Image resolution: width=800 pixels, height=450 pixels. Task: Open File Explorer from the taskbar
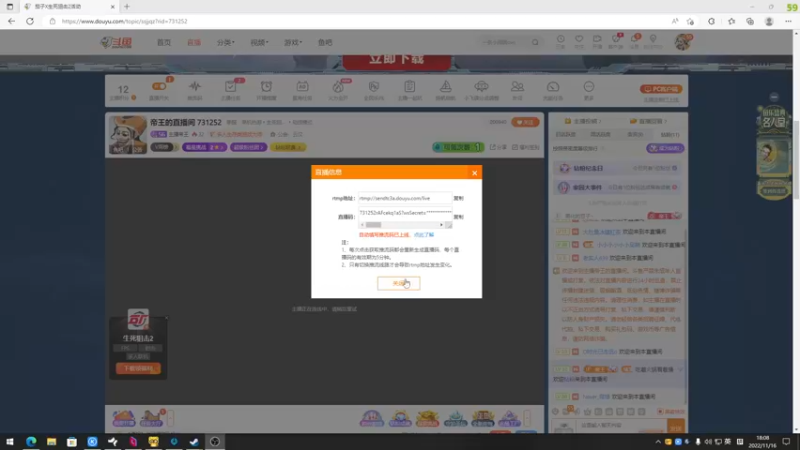(51, 442)
